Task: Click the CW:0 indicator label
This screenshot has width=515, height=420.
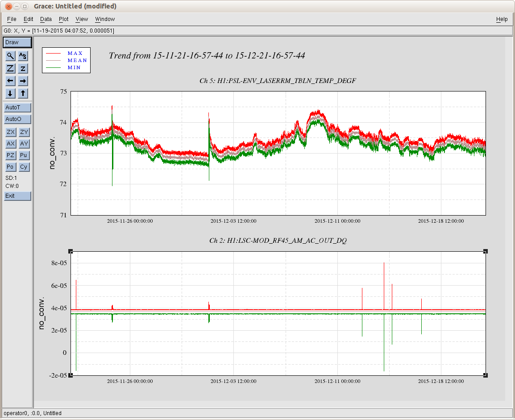Action: click(x=12, y=186)
